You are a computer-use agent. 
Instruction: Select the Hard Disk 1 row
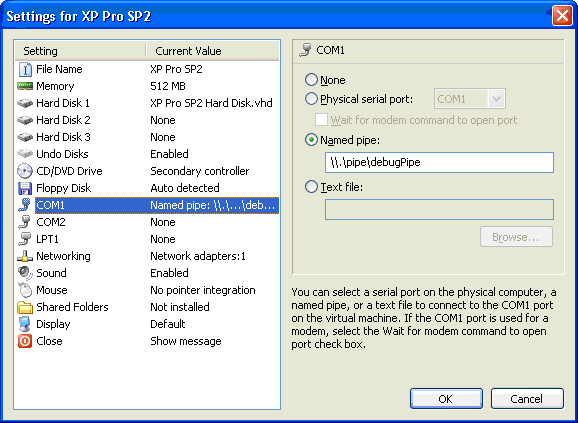click(147, 103)
